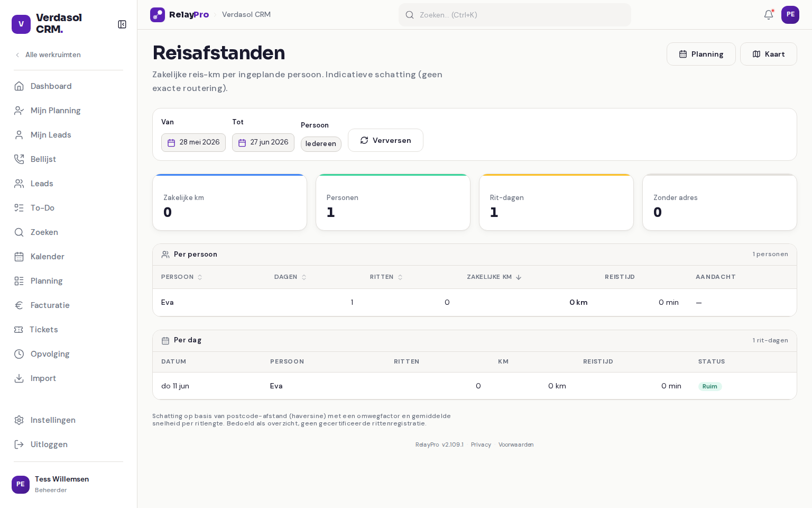
Task: Open the Bellijst page
Action: tap(68, 159)
